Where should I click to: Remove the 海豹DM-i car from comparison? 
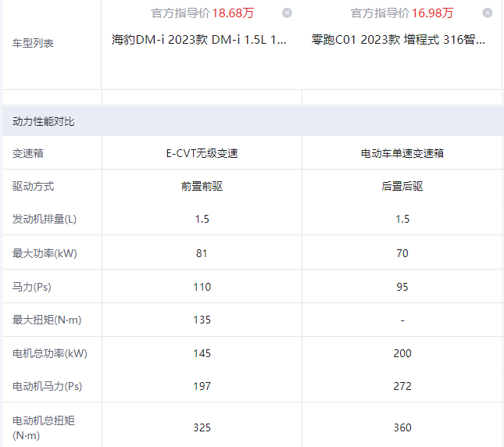tap(287, 13)
